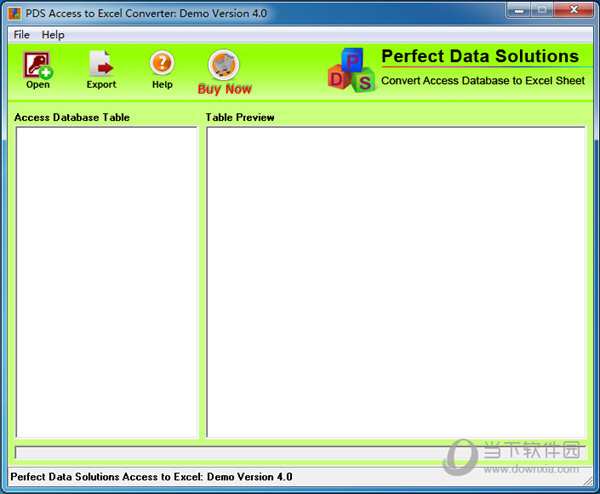The image size is (600, 494).
Task: Open an Access database with Open icon
Action: (38, 65)
